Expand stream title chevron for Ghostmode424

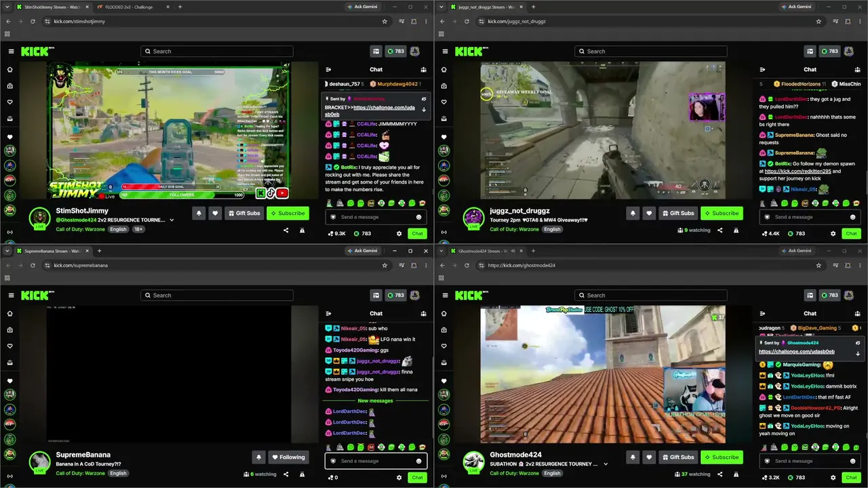[x=606, y=464]
